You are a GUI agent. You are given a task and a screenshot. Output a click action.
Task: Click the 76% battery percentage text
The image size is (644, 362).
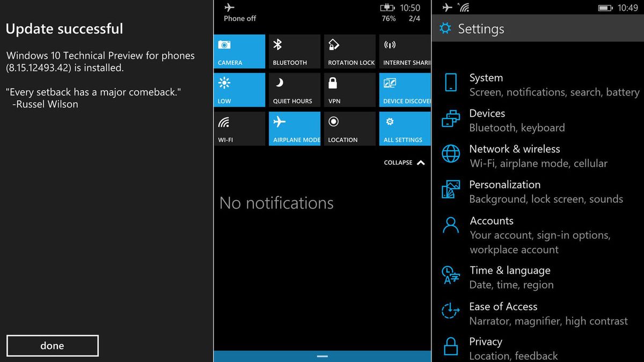click(389, 19)
